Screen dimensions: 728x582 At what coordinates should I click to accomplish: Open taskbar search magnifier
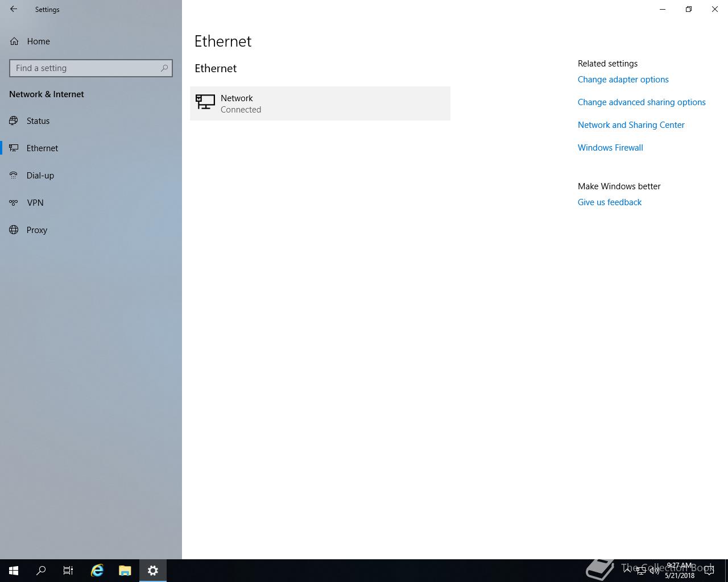(41, 571)
